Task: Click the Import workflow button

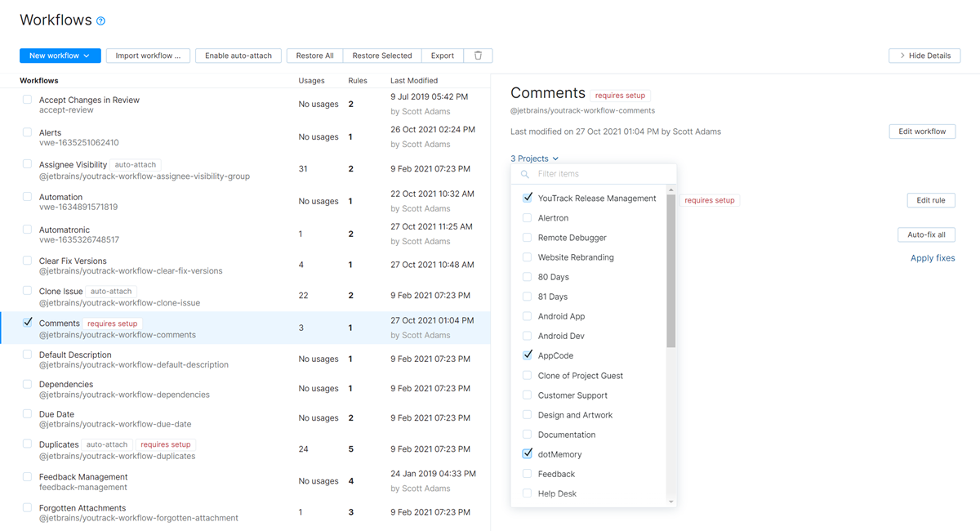Action: (x=148, y=55)
